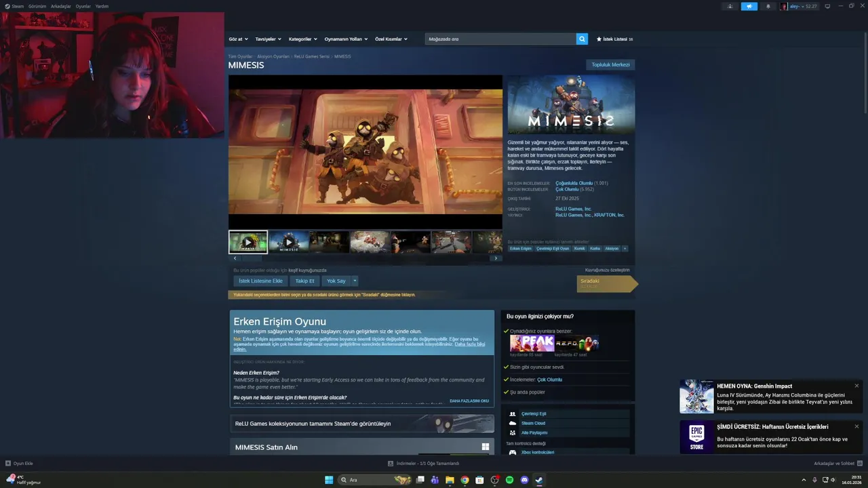This screenshot has width=868, height=488.
Task: Click the Korku tag
Action: click(595, 249)
